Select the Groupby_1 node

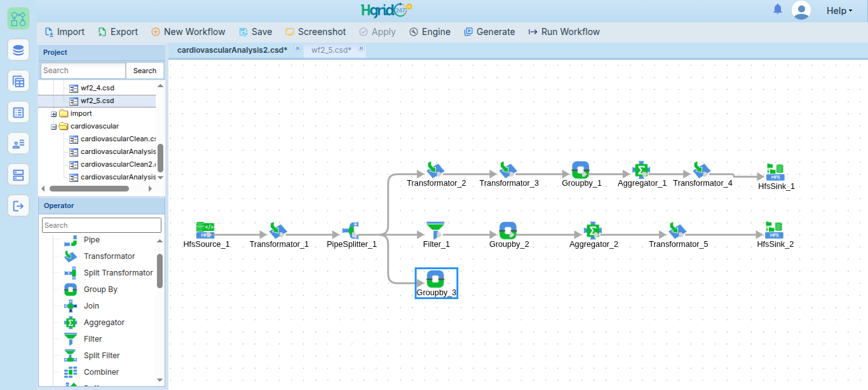pyautogui.click(x=581, y=174)
